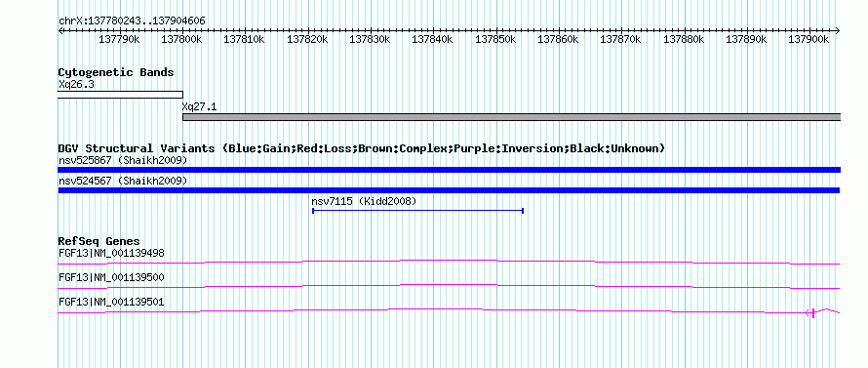The width and height of the screenshot is (868, 368).
Task: Click the 137790k ruler tick label
Action: [x=119, y=39]
